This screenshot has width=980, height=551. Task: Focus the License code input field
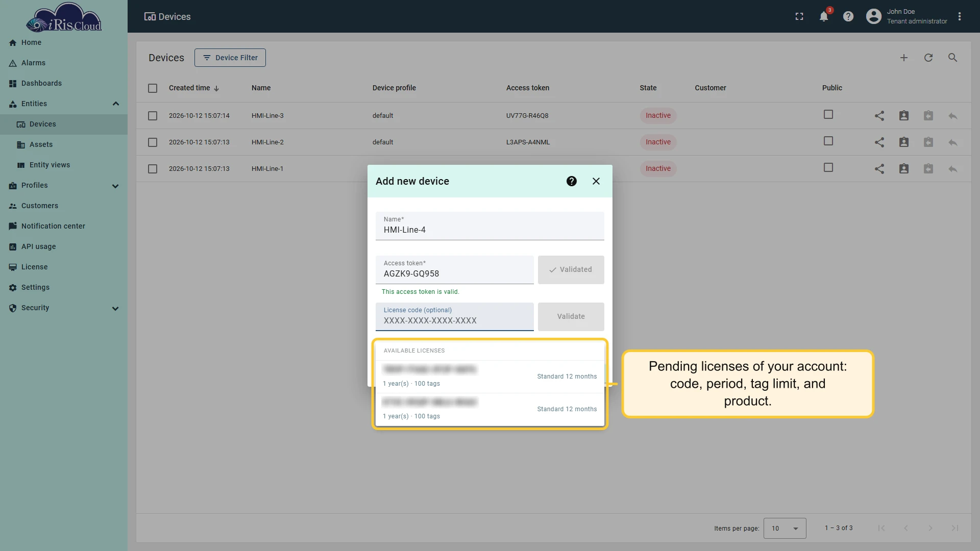(455, 316)
